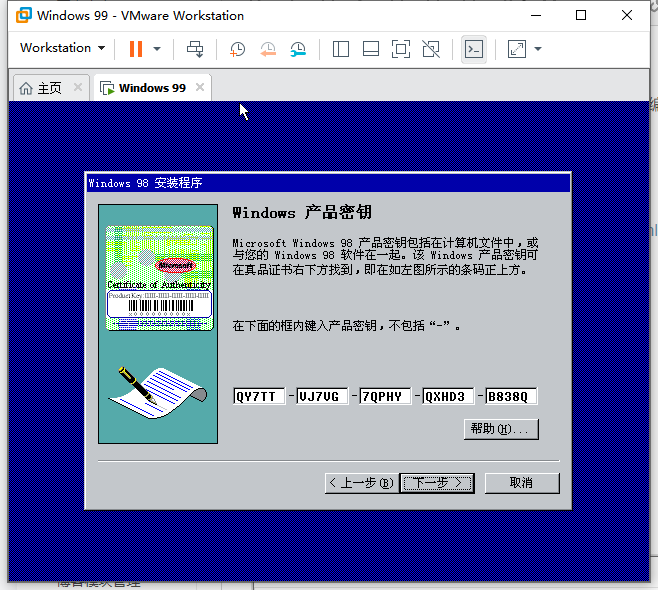Continue with 下一步 next button

click(x=437, y=483)
